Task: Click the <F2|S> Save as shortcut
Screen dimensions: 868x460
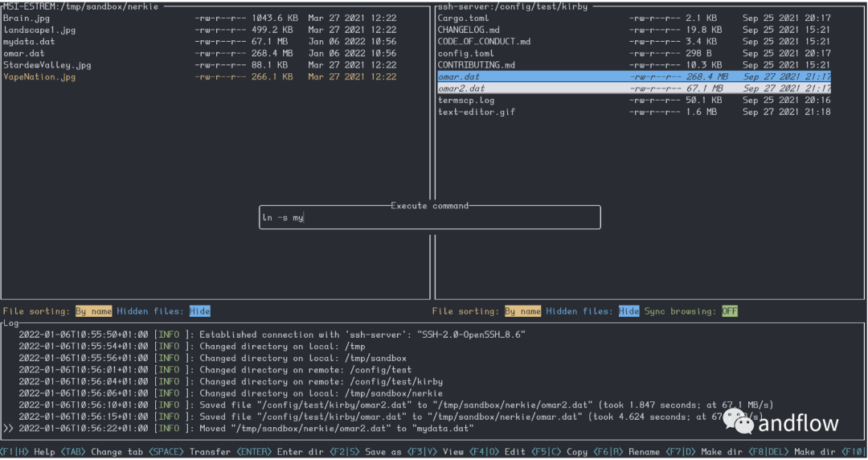Action: click(366, 452)
